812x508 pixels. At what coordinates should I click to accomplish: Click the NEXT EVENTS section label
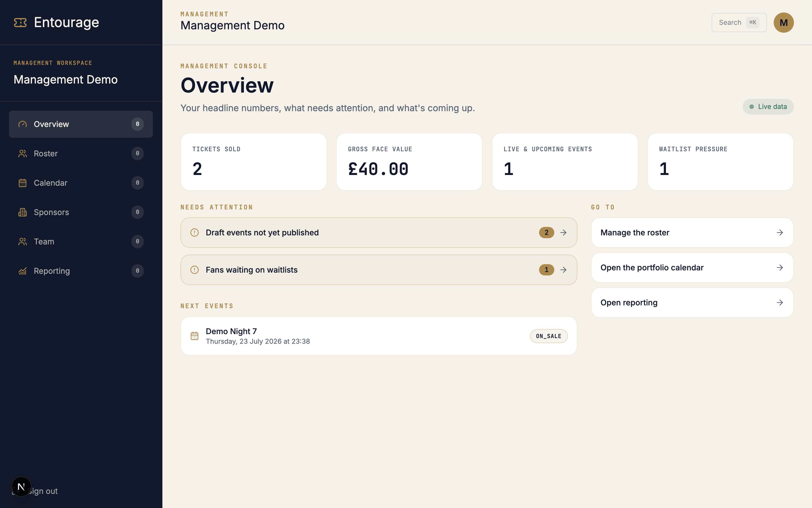pyautogui.click(x=207, y=306)
